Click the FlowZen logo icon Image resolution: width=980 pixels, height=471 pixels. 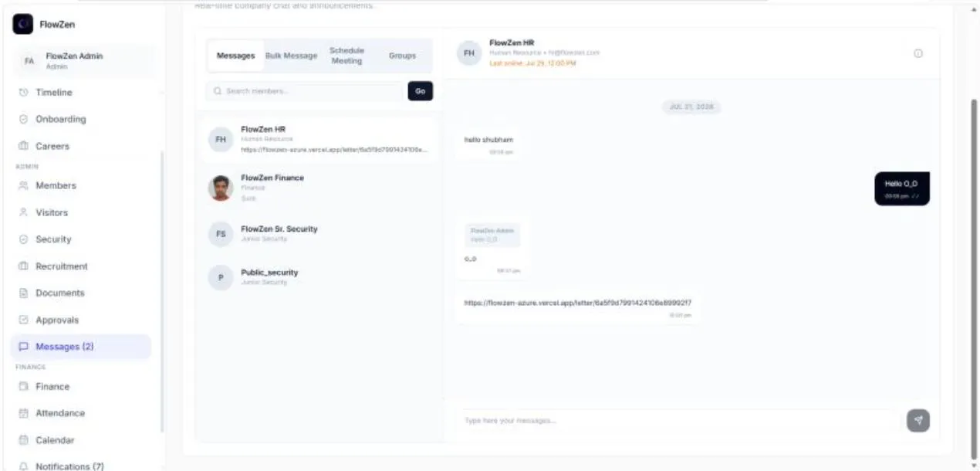(x=23, y=25)
